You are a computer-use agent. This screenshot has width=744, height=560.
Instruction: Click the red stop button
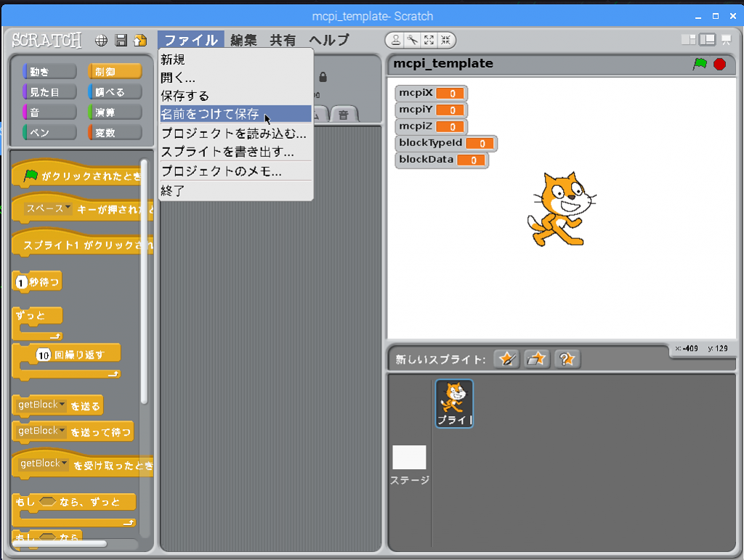click(720, 64)
